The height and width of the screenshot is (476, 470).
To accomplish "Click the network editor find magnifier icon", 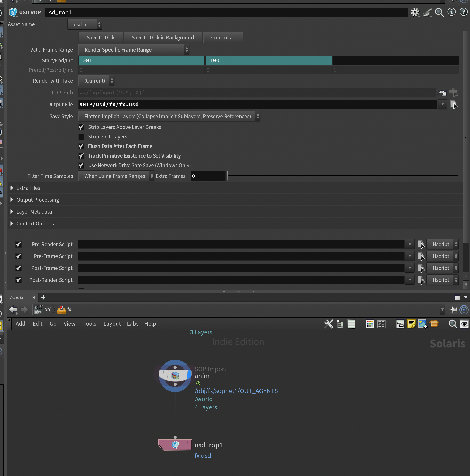I will tap(453, 324).
